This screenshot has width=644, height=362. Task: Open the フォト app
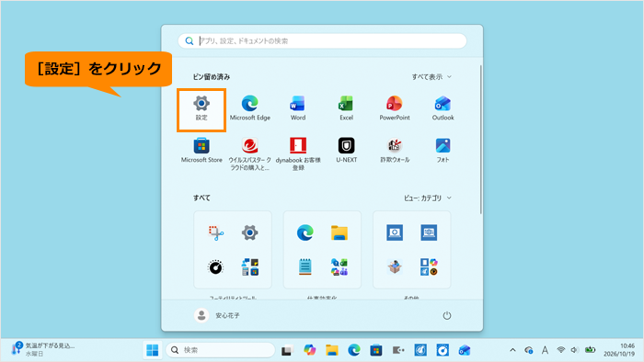click(x=443, y=151)
